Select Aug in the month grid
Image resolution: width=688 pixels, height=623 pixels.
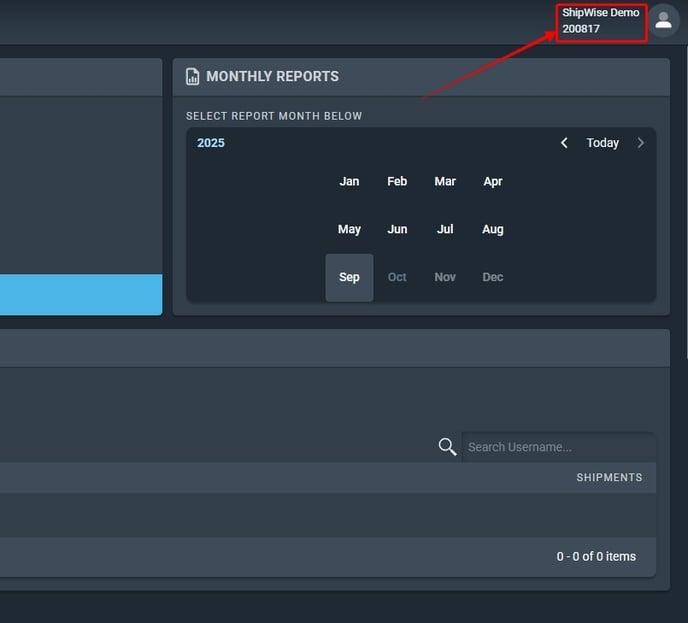point(493,229)
